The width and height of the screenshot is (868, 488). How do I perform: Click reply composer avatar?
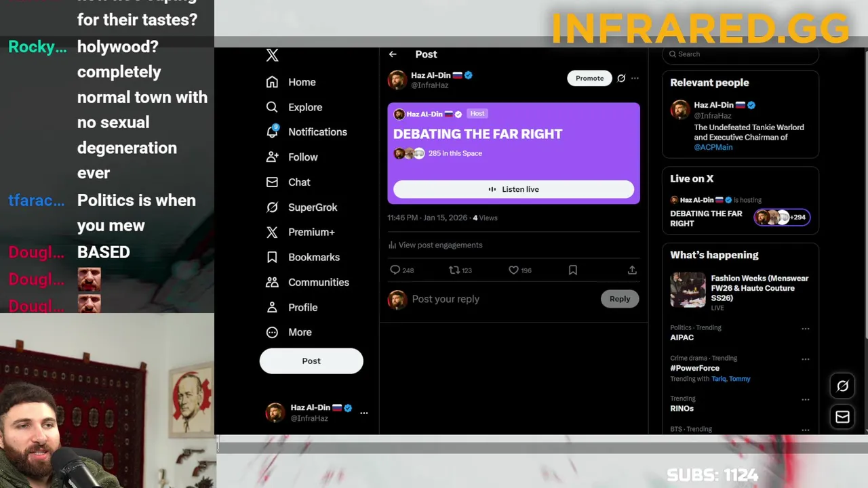[x=397, y=300]
